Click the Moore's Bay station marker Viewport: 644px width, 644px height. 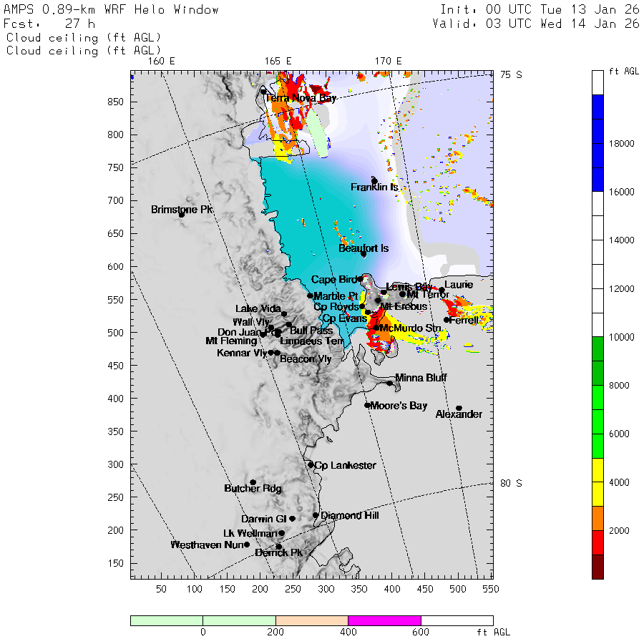[x=367, y=405]
